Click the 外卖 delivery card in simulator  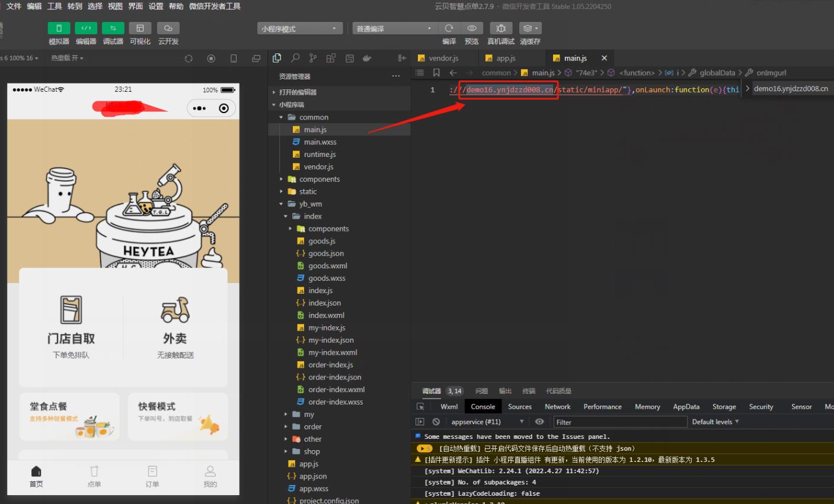coord(175,327)
